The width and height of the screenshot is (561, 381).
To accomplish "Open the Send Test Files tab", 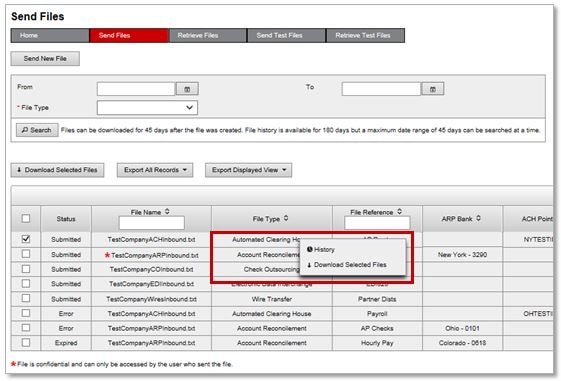I will pyautogui.click(x=287, y=35).
